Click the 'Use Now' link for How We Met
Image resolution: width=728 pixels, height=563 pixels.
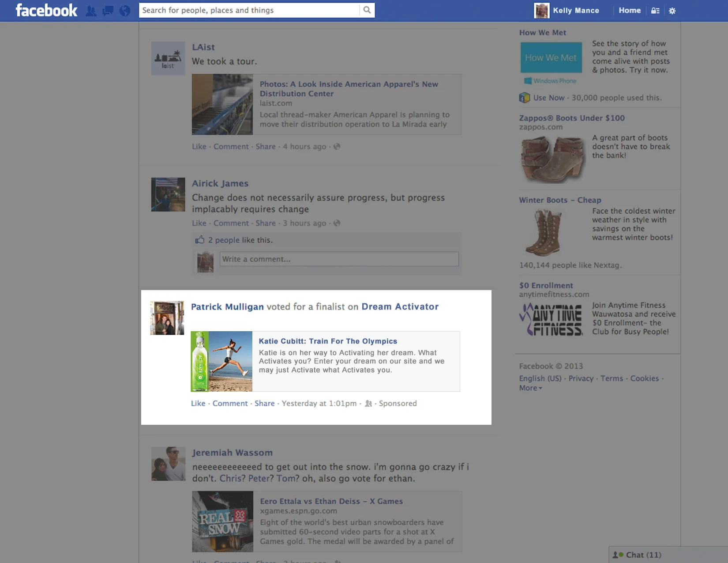(x=548, y=98)
